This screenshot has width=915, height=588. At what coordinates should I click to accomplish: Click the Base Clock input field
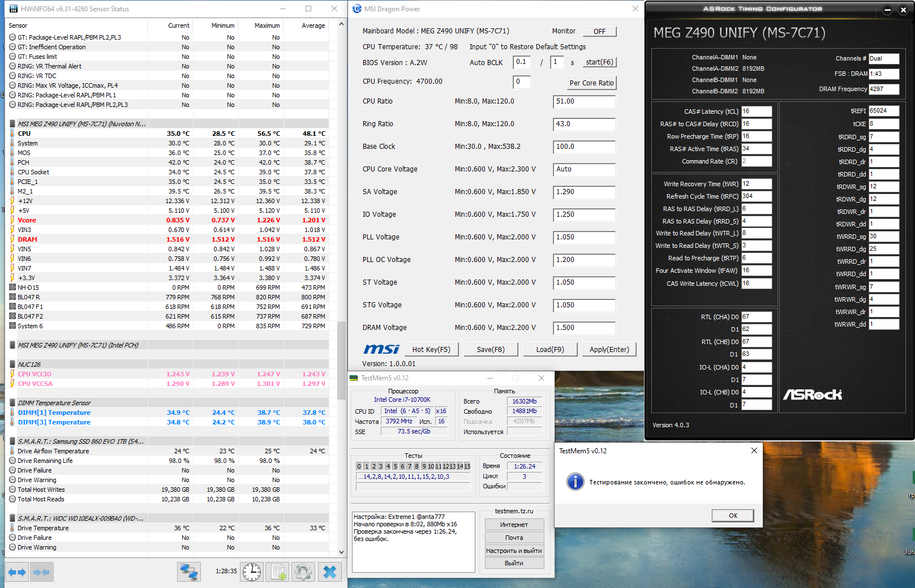pos(584,147)
